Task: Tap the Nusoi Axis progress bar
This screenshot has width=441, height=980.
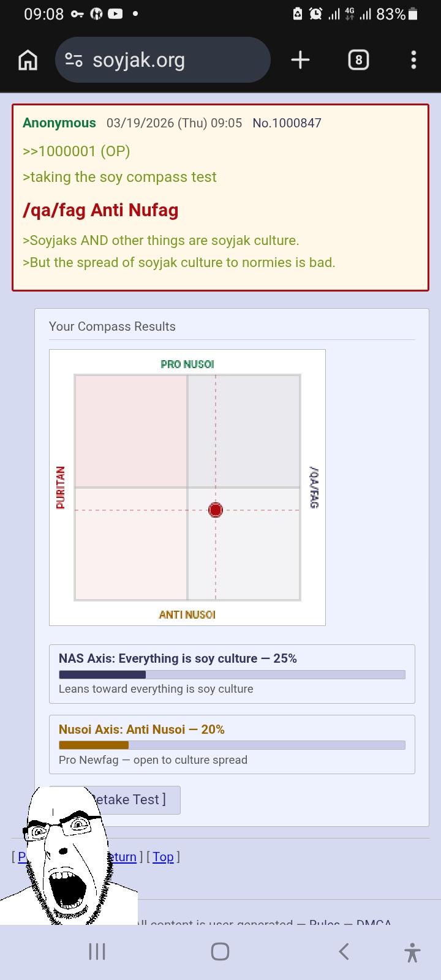Action: click(232, 745)
